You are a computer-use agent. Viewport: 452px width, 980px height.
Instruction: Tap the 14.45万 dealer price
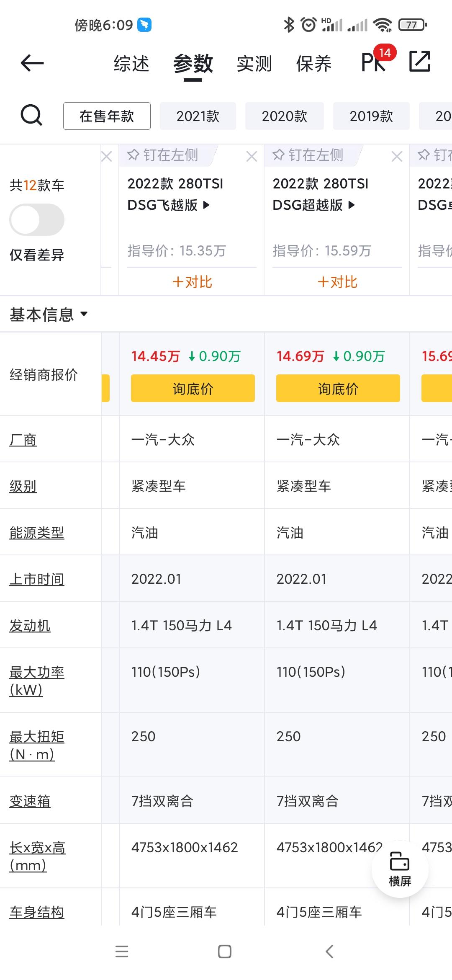(x=155, y=356)
